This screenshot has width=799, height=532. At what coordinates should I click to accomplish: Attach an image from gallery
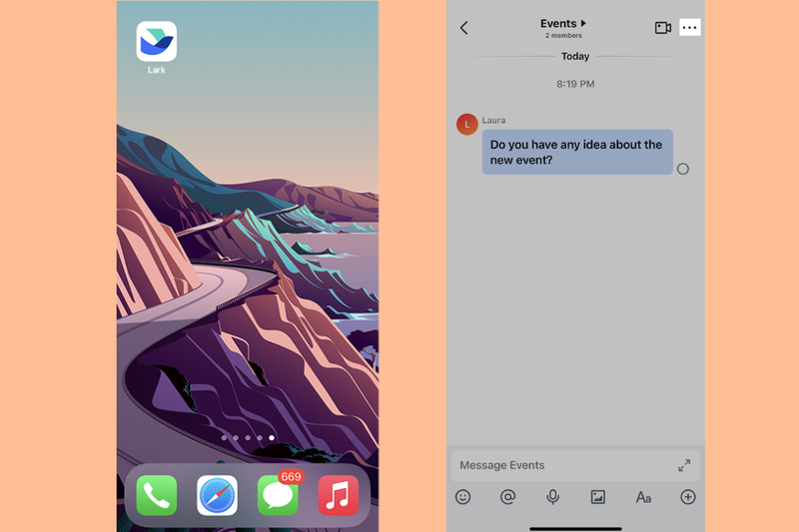point(597,497)
